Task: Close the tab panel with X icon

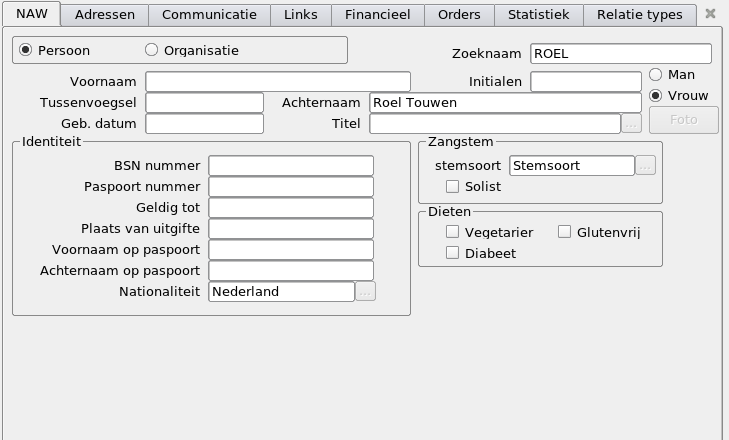Action: coord(710,14)
